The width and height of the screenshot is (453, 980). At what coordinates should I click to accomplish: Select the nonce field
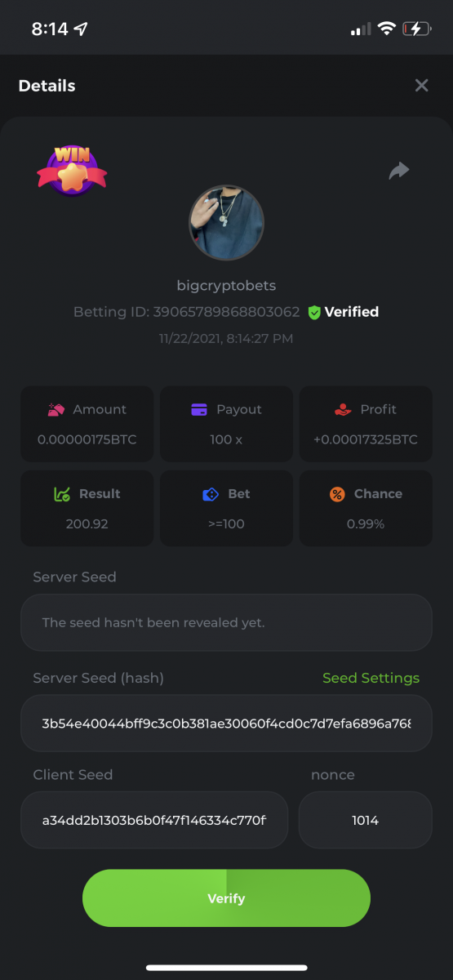pos(366,820)
